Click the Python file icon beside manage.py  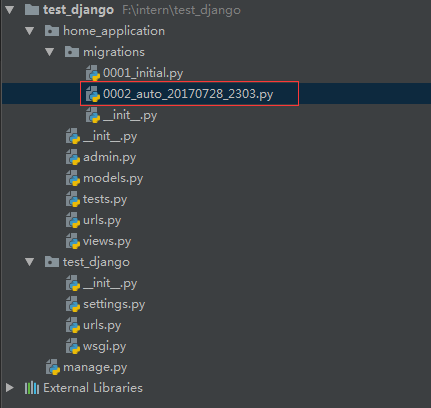coord(53,367)
